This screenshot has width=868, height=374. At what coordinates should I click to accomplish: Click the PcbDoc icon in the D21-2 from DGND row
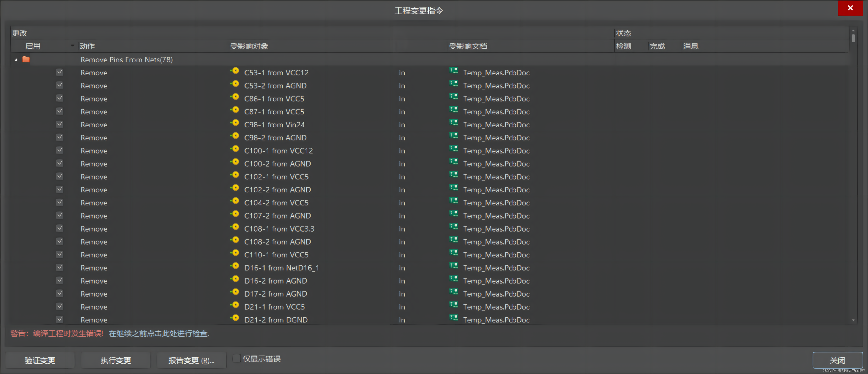point(453,318)
